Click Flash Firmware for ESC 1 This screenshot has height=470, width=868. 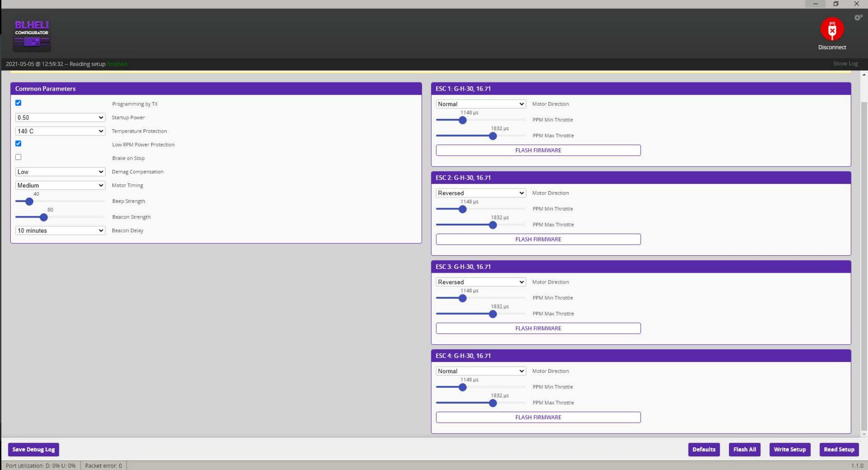tap(538, 150)
